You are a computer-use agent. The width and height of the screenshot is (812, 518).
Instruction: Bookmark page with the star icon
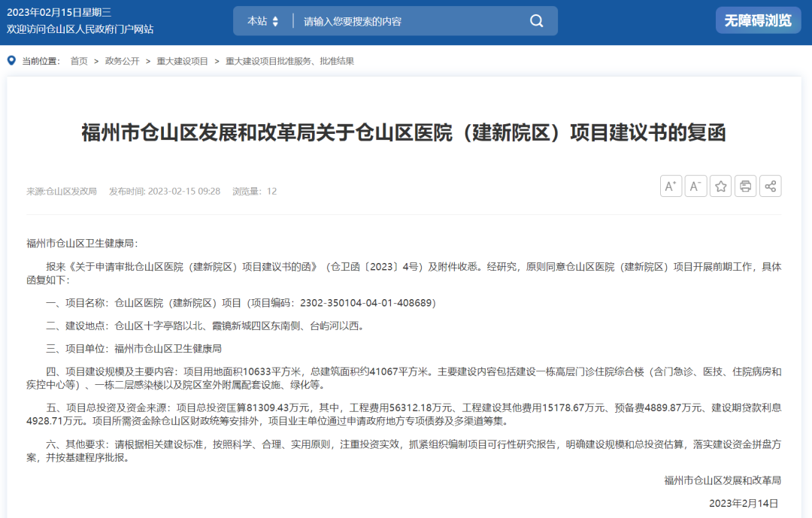[x=720, y=186]
